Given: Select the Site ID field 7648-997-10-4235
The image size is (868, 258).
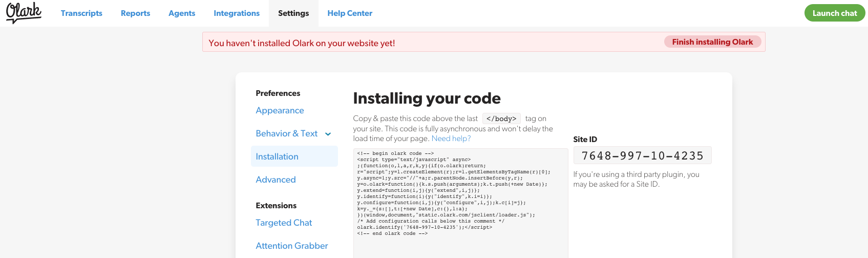Looking at the screenshot, I should pos(642,155).
